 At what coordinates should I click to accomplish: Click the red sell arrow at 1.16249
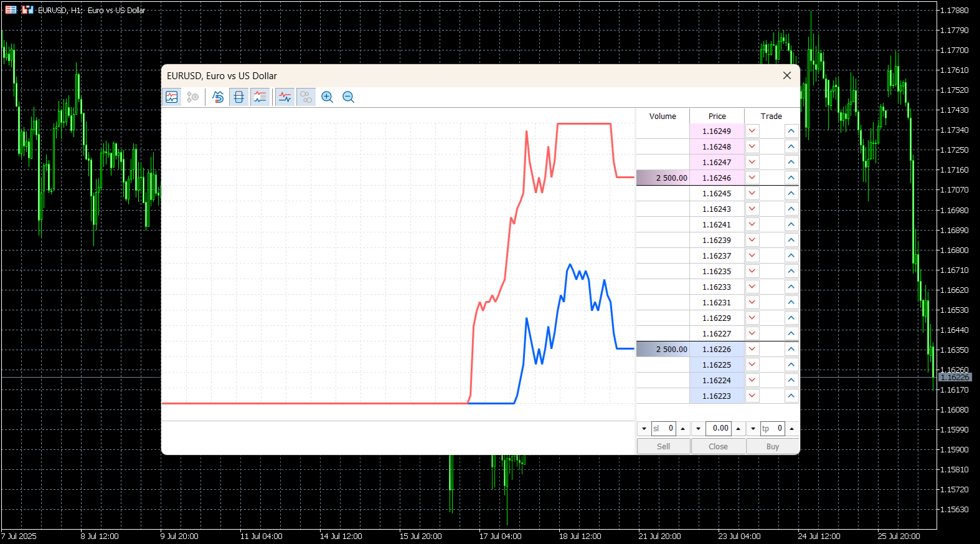click(752, 131)
